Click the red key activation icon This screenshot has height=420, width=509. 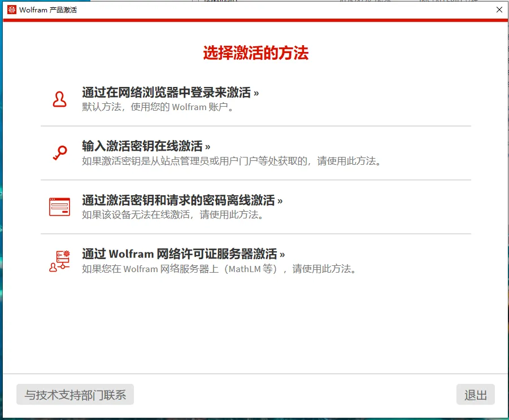60,153
